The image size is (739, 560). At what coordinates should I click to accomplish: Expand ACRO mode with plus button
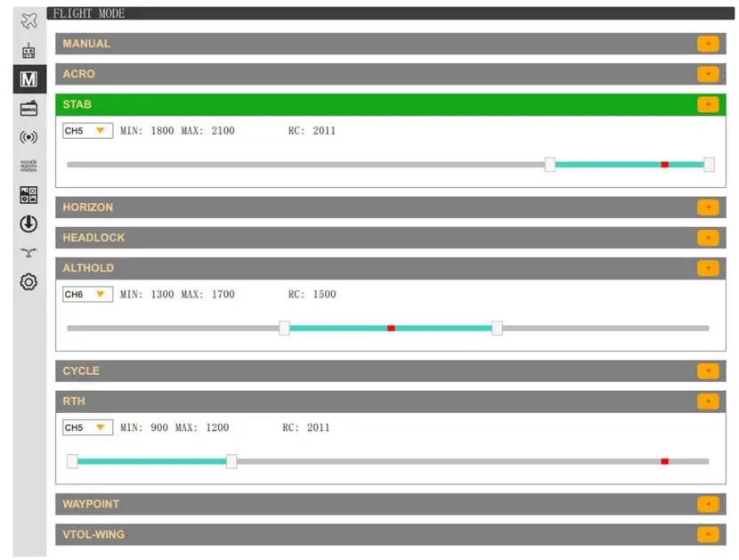tap(708, 74)
